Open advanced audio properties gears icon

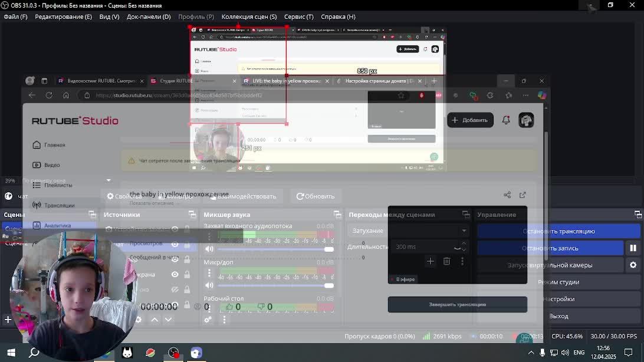click(x=208, y=320)
